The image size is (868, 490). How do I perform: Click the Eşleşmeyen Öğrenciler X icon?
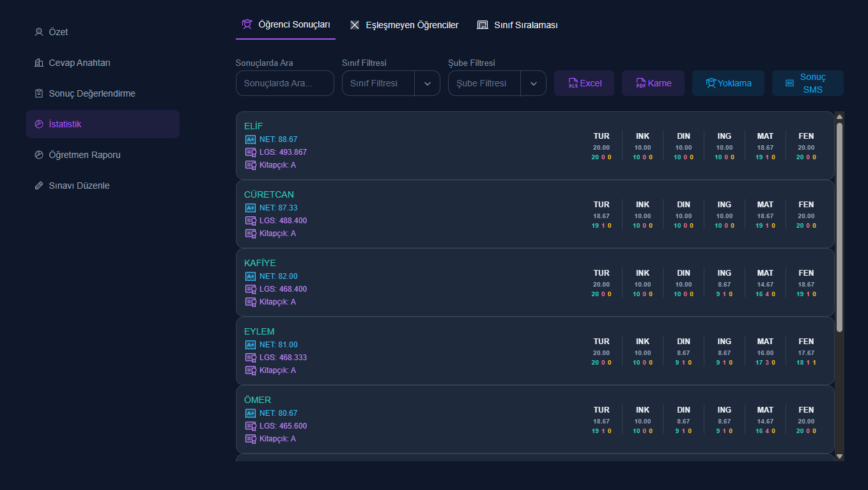pos(355,25)
